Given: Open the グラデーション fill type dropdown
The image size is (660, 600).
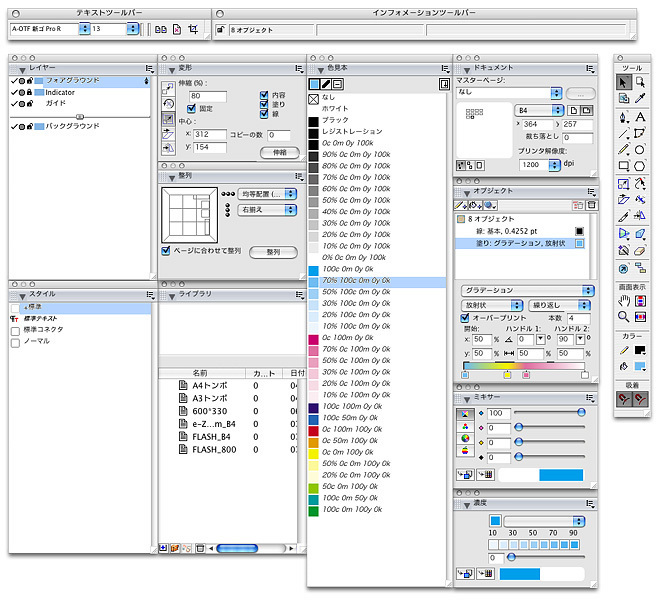Looking at the screenshot, I should click(528, 291).
